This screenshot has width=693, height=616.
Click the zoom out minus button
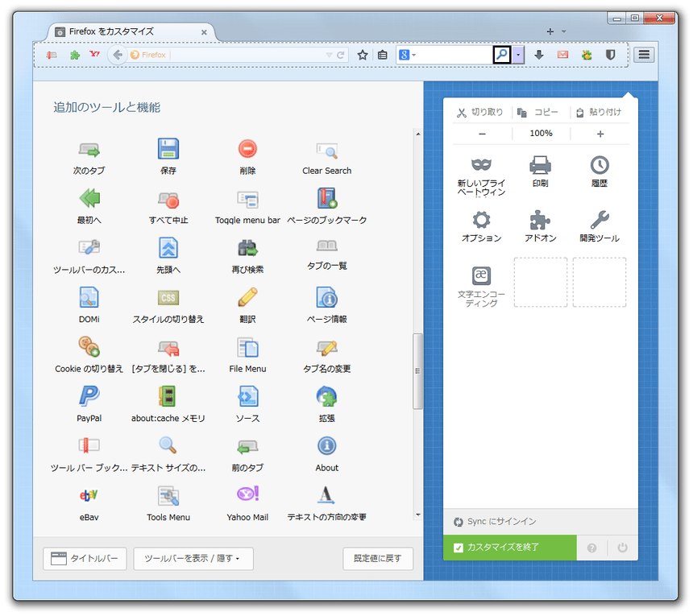[482, 134]
